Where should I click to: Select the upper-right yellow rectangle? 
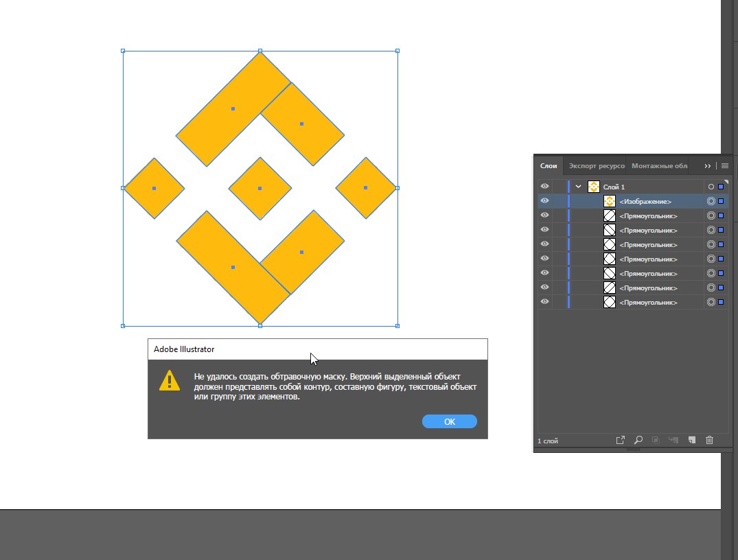(x=301, y=124)
